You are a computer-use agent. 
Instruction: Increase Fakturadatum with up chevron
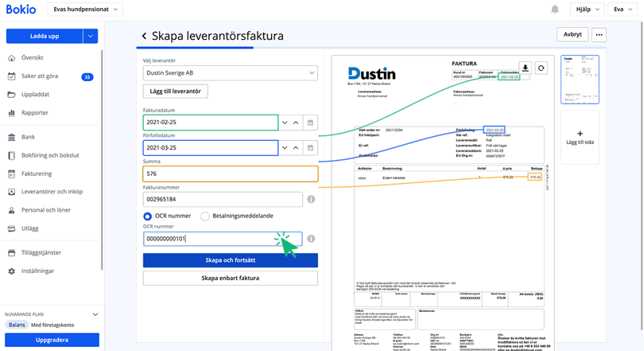296,123
